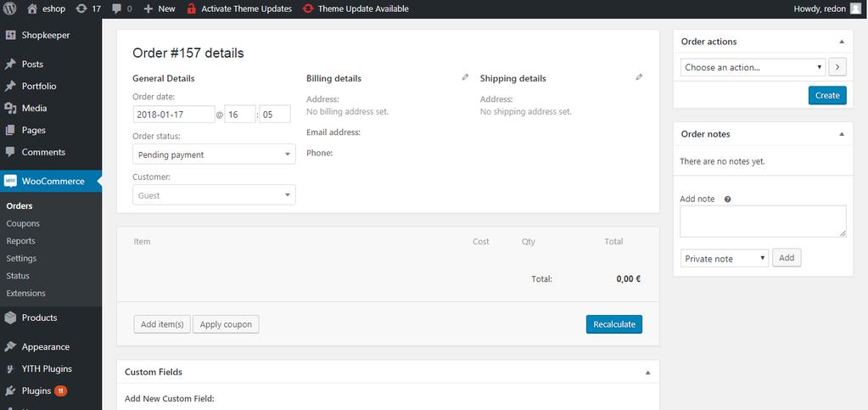Click the Products box icon
The width and height of the screenshot is (868, 410).
[x=10, y=318]
